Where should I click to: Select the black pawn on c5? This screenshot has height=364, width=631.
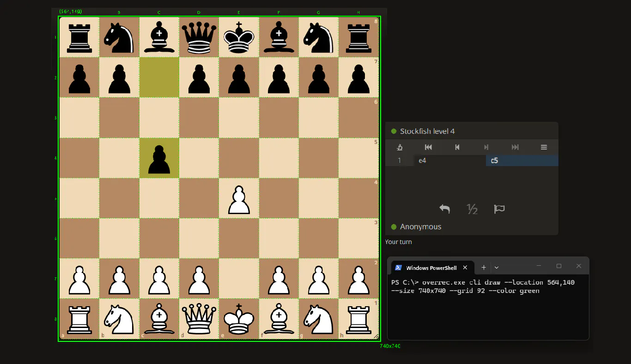pyautogui.click(x=159, y=159)
